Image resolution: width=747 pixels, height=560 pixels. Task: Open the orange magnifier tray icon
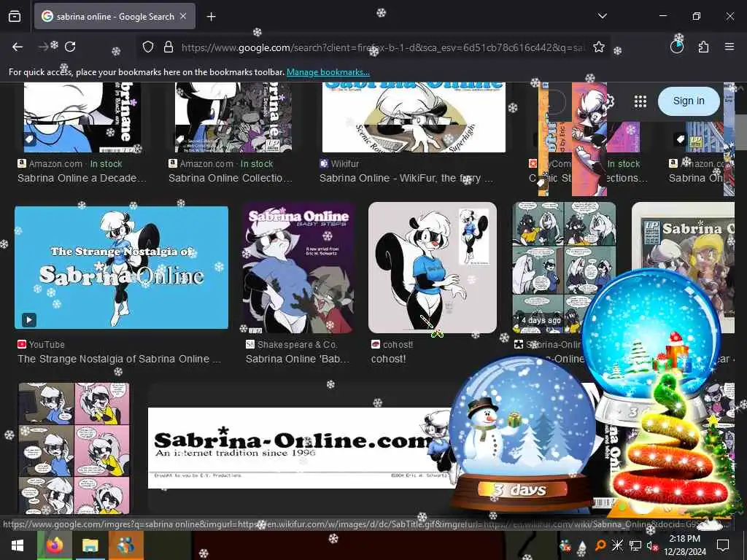pyautogui.click(x=600, y=545)
